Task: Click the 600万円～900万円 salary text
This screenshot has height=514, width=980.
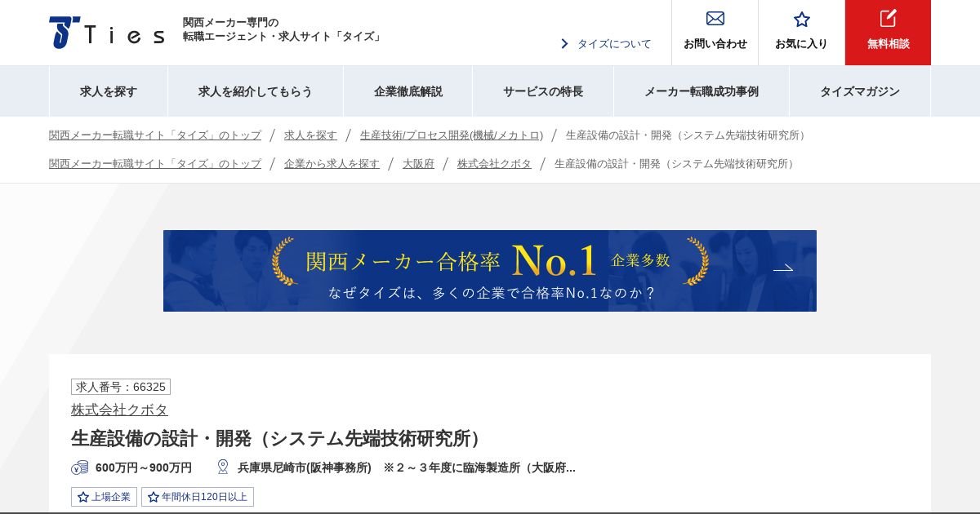Action: 144,467
